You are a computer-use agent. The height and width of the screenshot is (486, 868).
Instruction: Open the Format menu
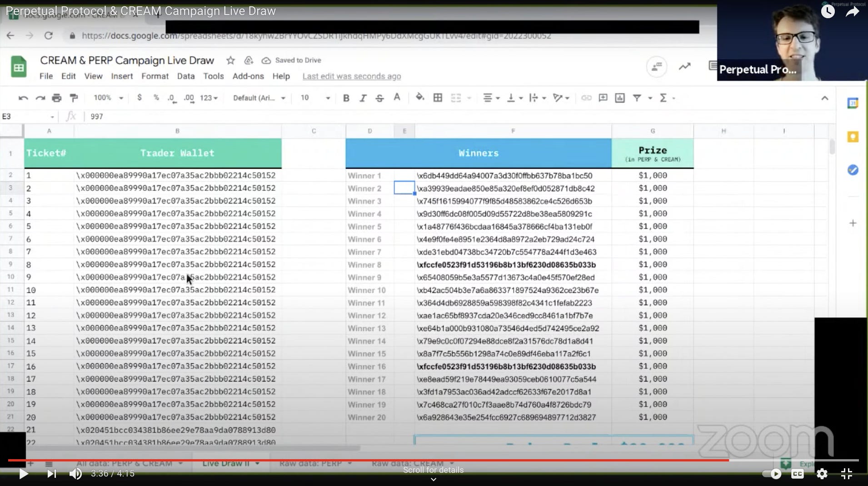tap(155, 76)
